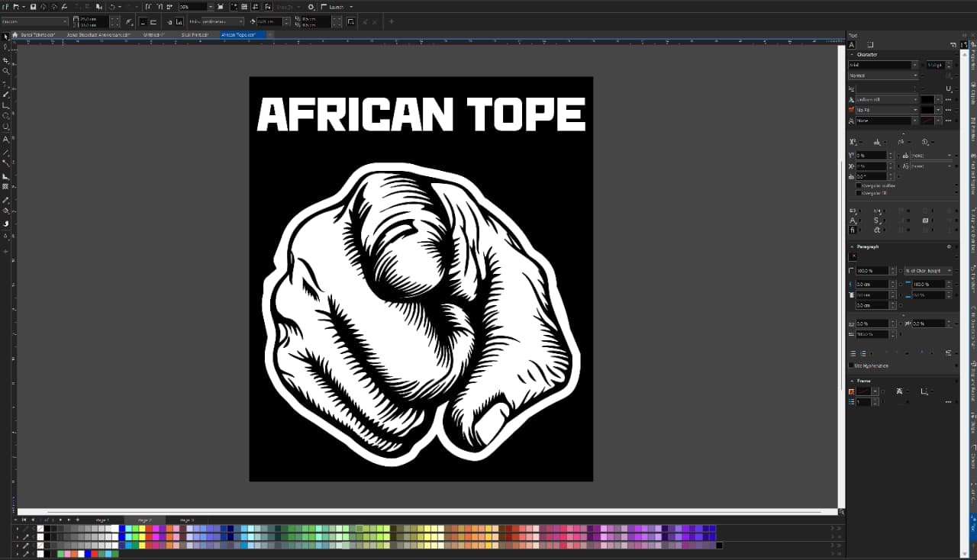The width and height of the screenshot is (977, 560).
Task: Collapse the Paragraph section header
Action: pos(853,246)
